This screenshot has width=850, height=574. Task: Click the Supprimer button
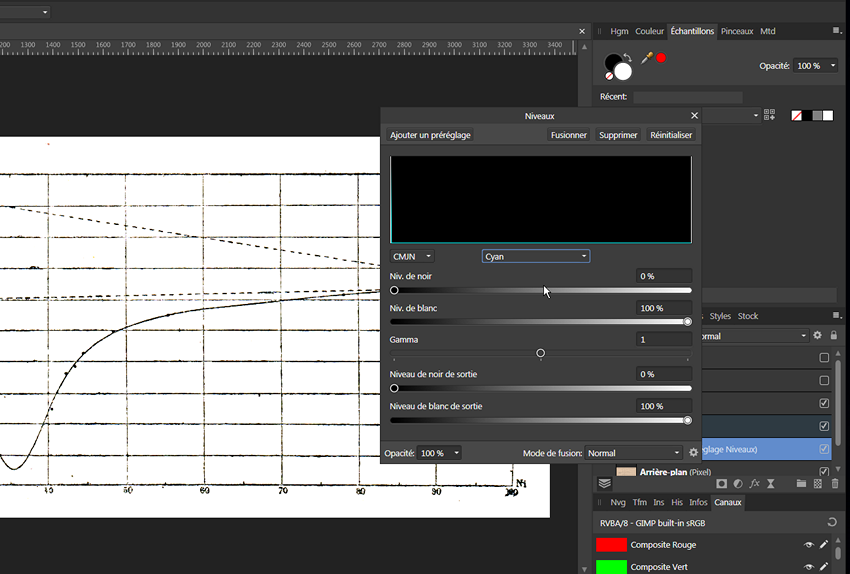(618, 135)
